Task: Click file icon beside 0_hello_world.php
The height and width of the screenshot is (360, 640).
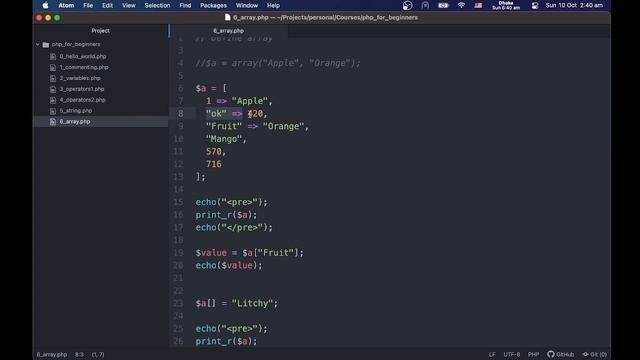Action: tap(53, 56)
